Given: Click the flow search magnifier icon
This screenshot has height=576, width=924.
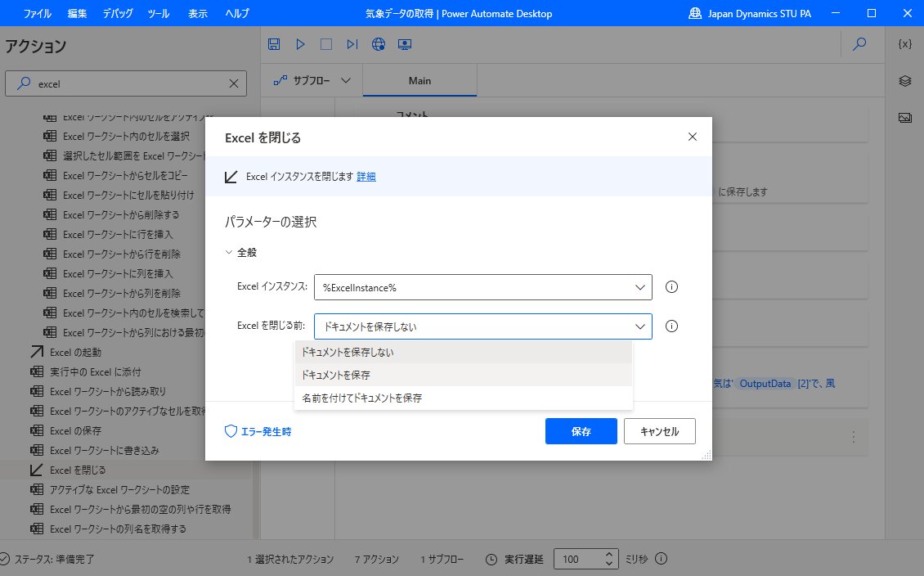Looking at the screenshot, I should click(x=859, y=43).
